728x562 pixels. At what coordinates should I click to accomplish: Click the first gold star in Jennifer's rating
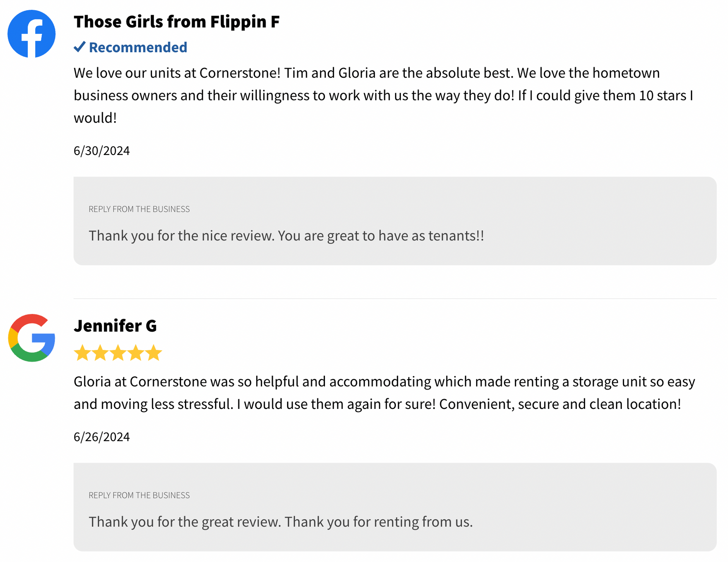(x=82, y=353)
